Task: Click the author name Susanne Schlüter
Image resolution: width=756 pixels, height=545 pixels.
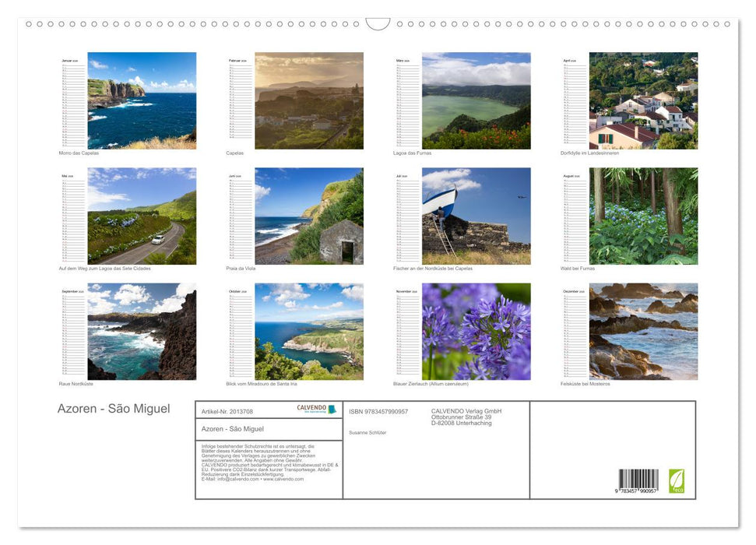Action: 367,432
